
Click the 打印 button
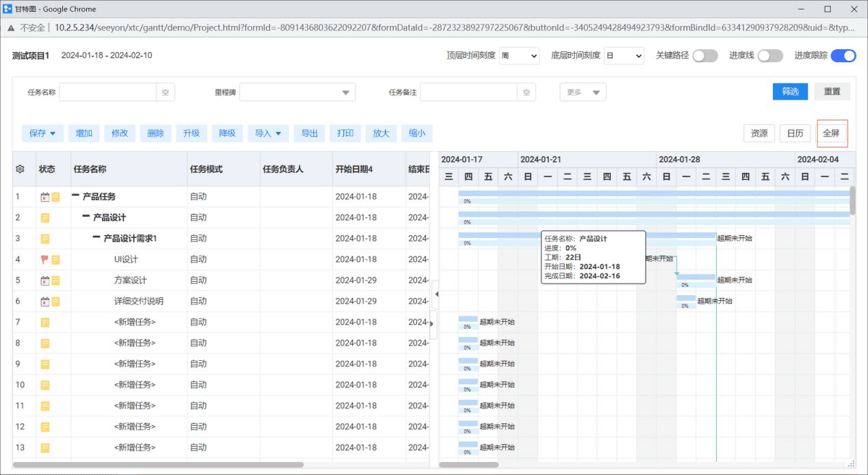pyautogui.click(x=345, y=133)
